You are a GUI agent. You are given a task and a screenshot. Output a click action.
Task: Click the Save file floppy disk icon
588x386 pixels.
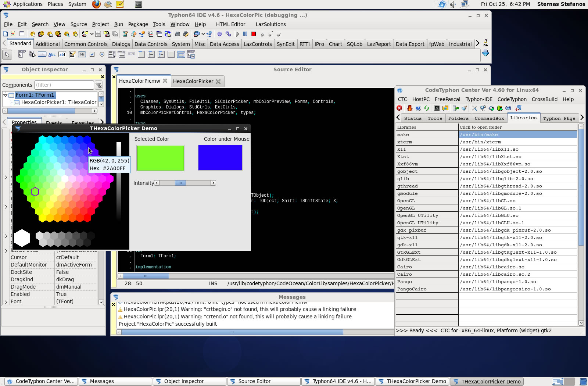[x=98, y=34]
